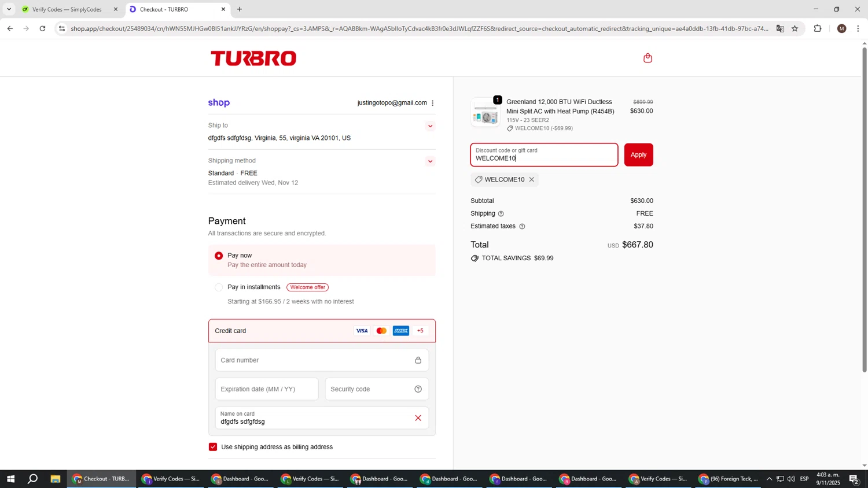Viewport: 868px width, 488px height.
Task: Bookmark this page with the star
Action: tap(795, 28)
